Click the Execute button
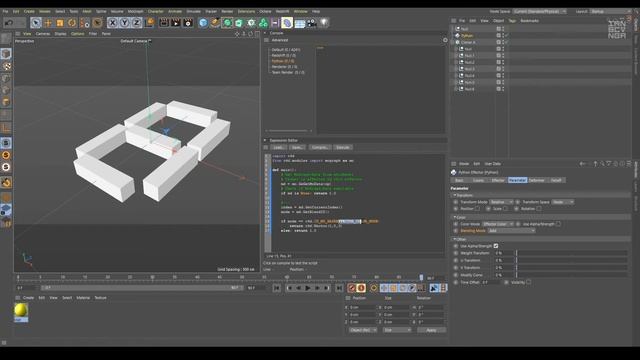Image resolution: width=640 pixels, height=360 pixels. (342, 147)
